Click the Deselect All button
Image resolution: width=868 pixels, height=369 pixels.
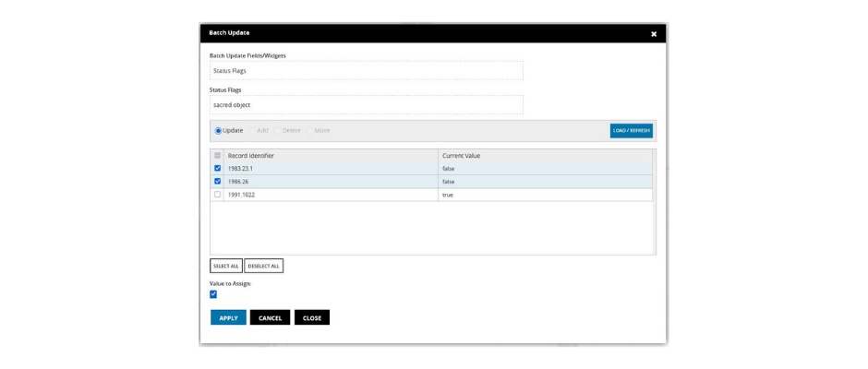click(x=263, y=266)
